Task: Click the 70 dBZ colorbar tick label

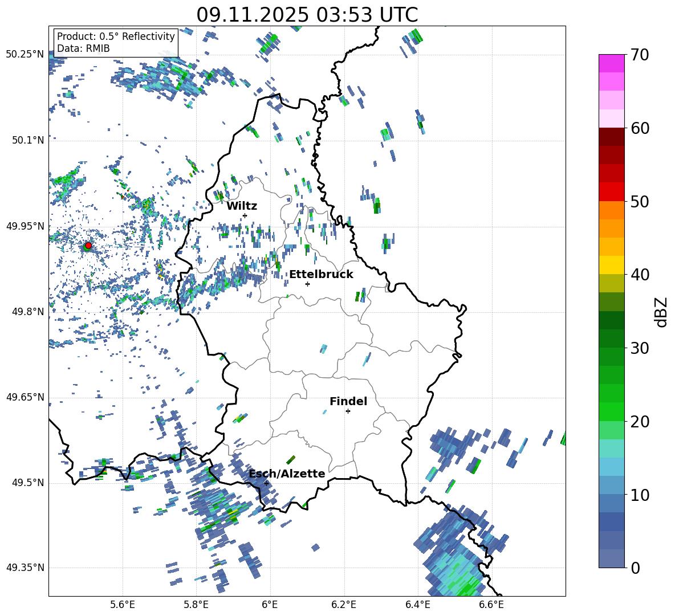Action: pos(639,55)
